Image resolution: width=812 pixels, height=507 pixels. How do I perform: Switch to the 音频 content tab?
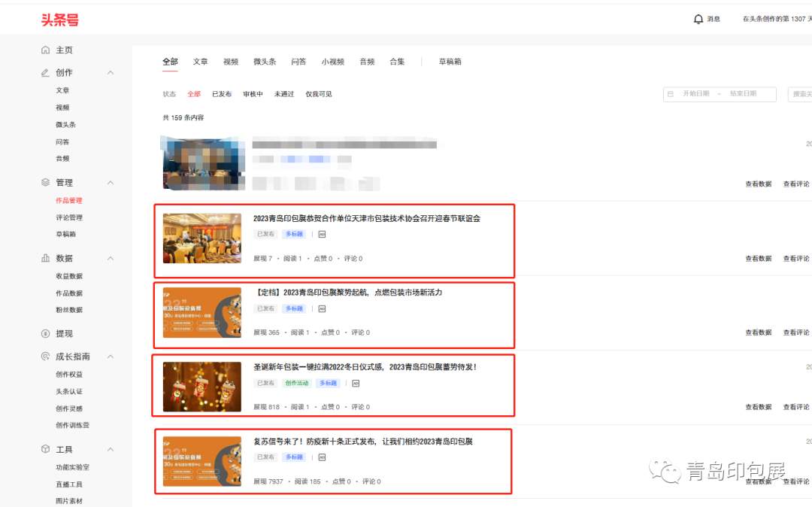pyautogui.click(x=367, y=62)
